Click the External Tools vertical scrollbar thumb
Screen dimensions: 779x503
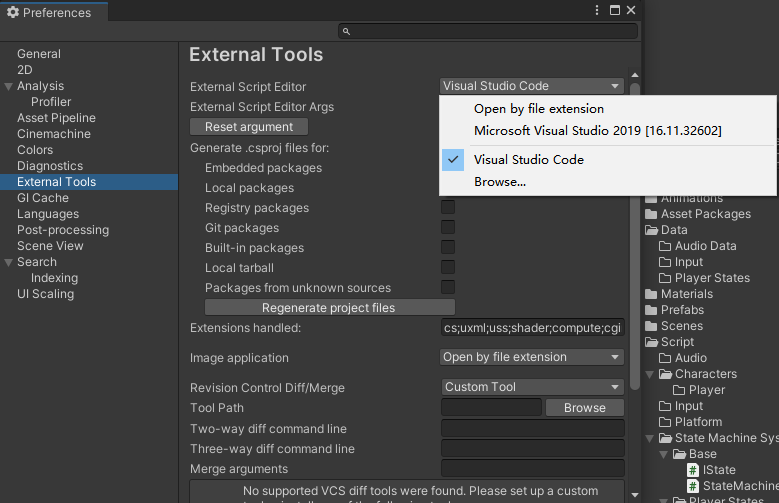pos(634,237)
